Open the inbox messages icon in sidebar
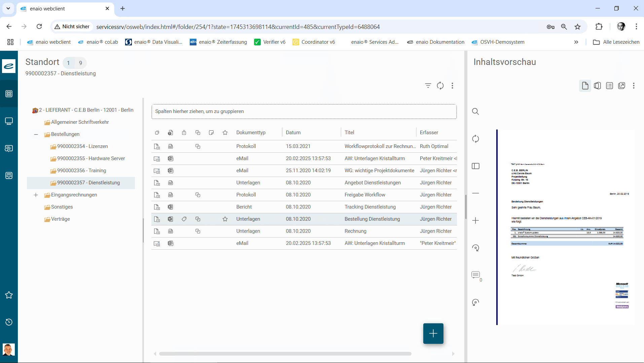 pyautogui.click(x=9, y=148)
